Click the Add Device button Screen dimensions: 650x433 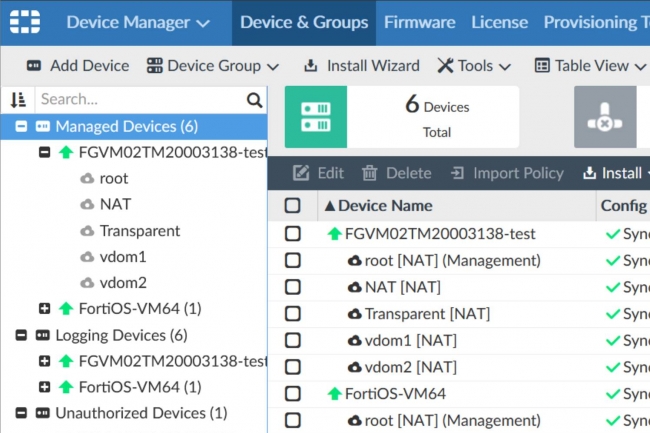click(x=78, y=66)
